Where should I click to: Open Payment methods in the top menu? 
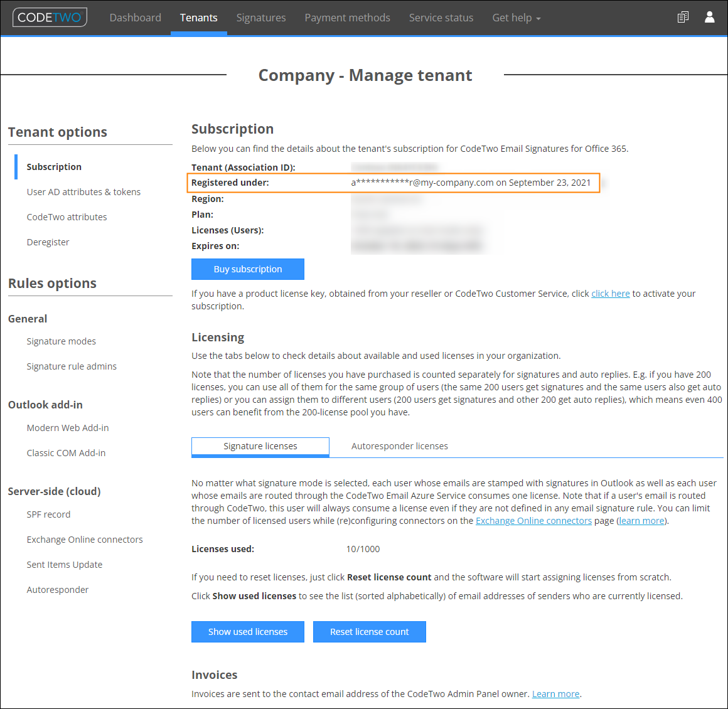347,18
